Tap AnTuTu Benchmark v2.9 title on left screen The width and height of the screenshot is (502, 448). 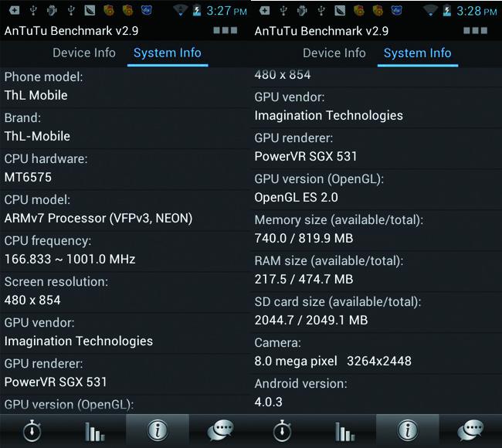(71, 31)
